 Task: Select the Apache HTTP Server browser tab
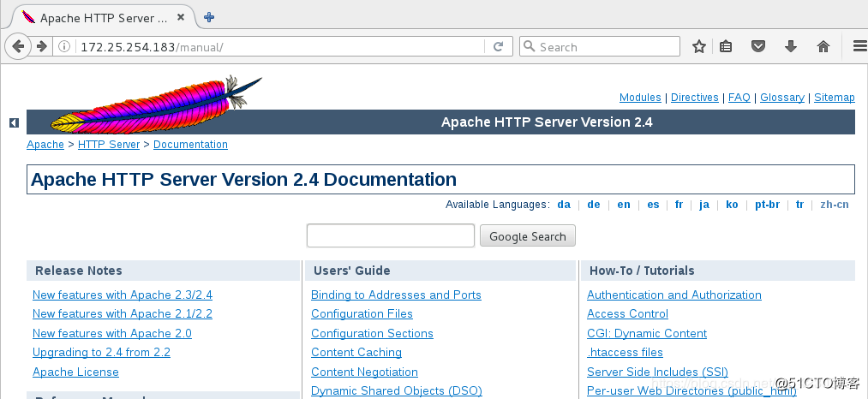103,18
